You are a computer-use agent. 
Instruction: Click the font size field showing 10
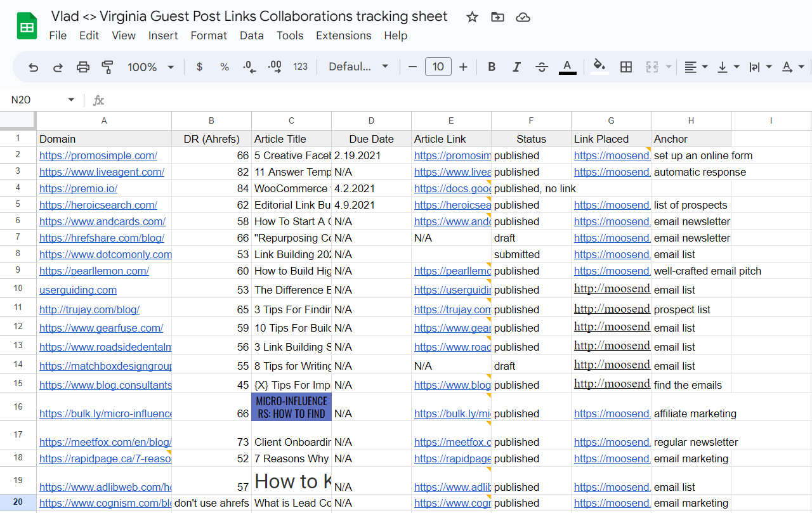click(x=438, y=67)
